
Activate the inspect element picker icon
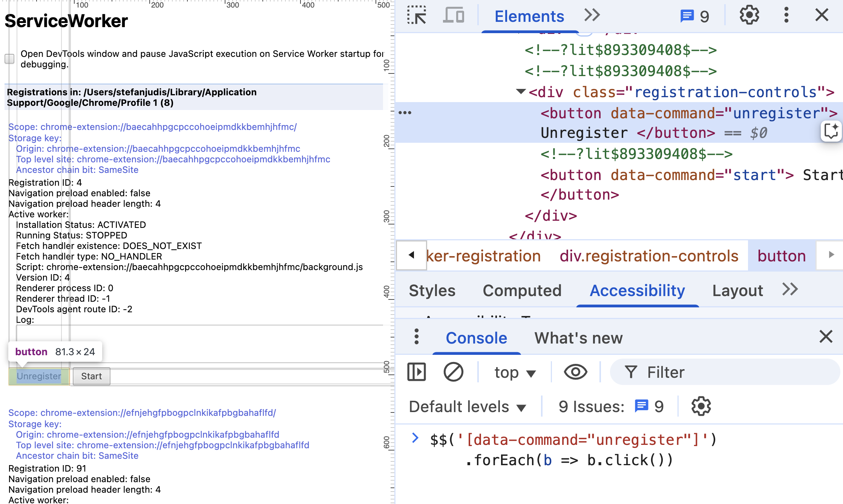[417, 15]
